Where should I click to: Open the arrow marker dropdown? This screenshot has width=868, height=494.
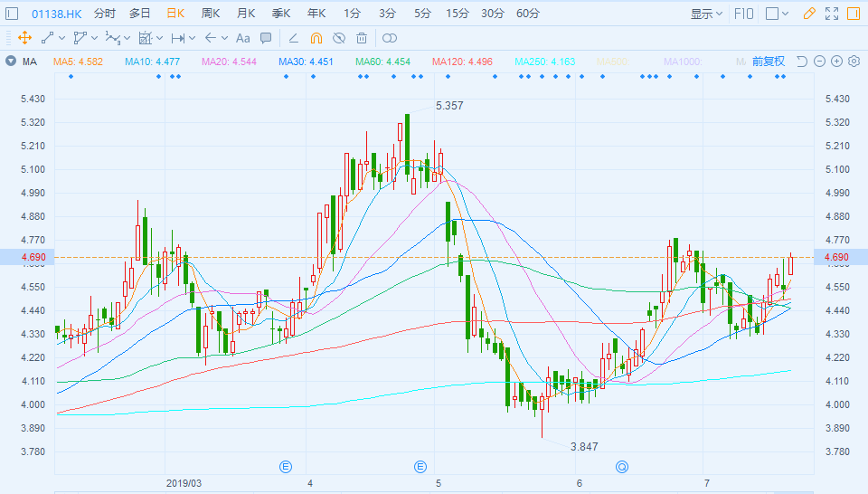tap(225, 38)
